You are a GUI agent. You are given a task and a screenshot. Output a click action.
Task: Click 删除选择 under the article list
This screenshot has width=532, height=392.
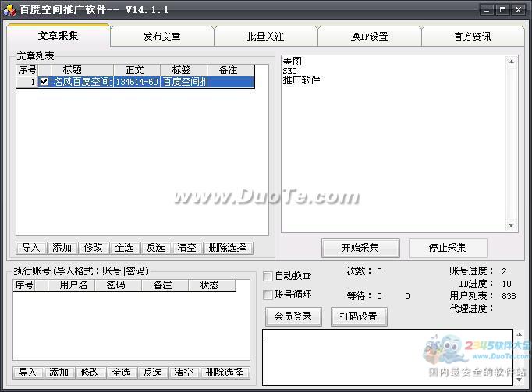[x=228, y=248]
